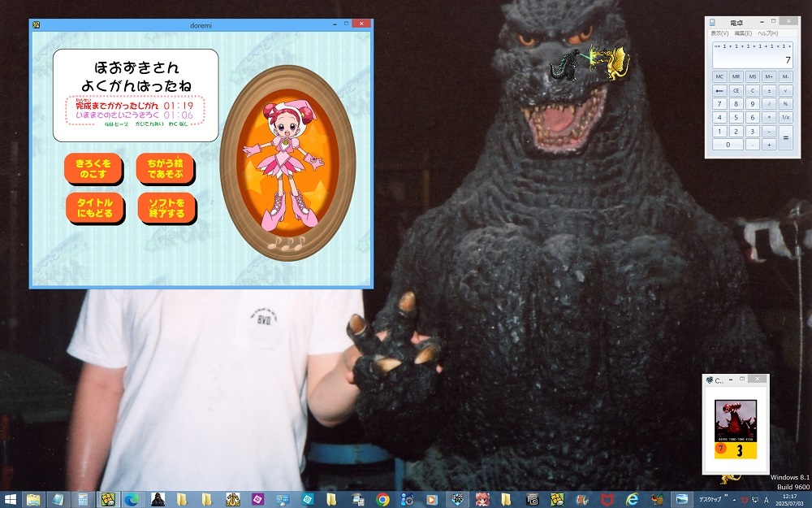812x508 pixels.
Task: Switch to Calculator via taskbar icon
Action: point(83,500)
